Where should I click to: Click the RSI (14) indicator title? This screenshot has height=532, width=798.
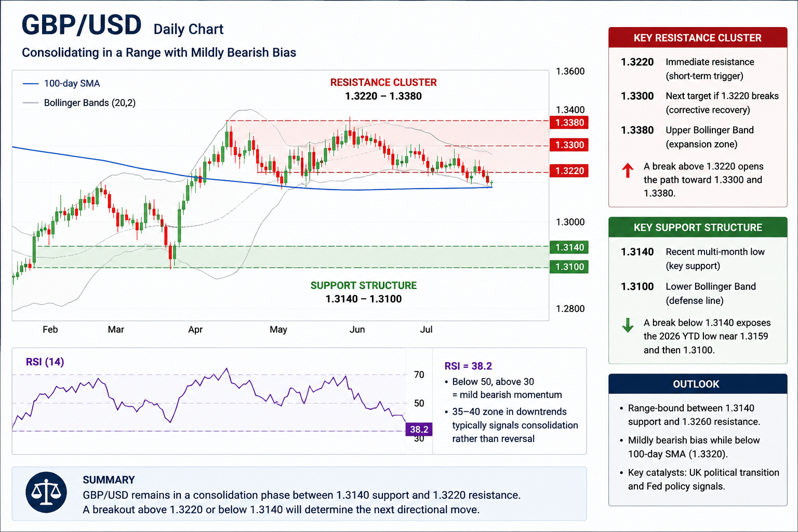point(45,362)
